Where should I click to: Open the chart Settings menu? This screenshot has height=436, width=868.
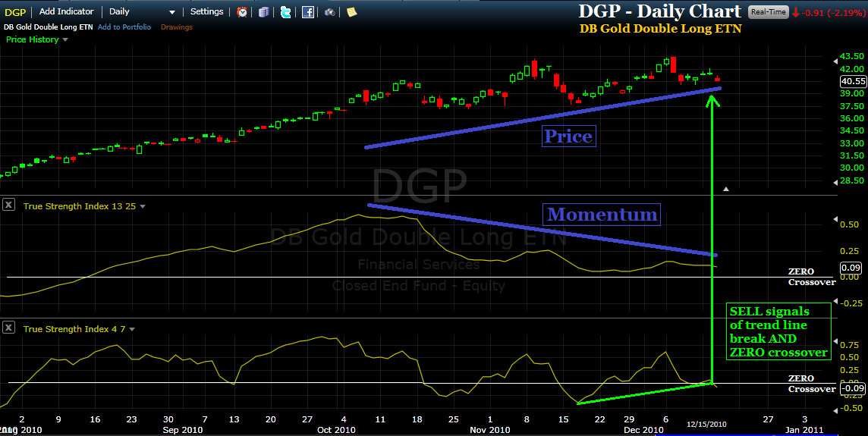pos(206,11)
